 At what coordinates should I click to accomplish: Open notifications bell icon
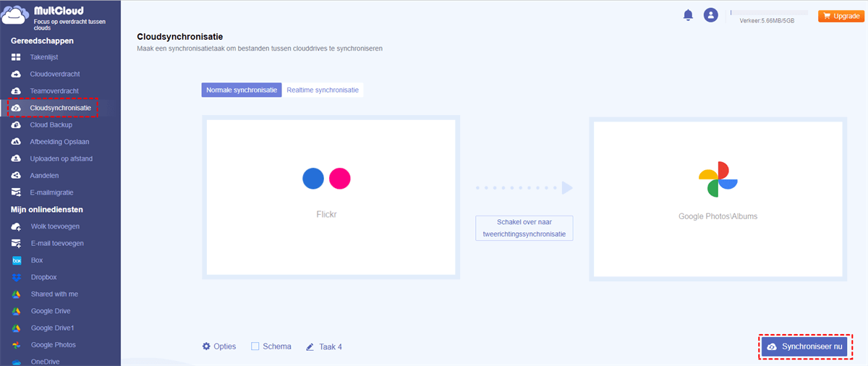coord(688,15)
